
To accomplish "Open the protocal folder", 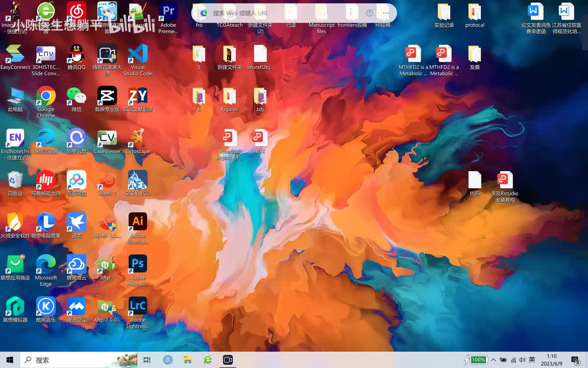I will pyautogui.click(x=475, y=15).
